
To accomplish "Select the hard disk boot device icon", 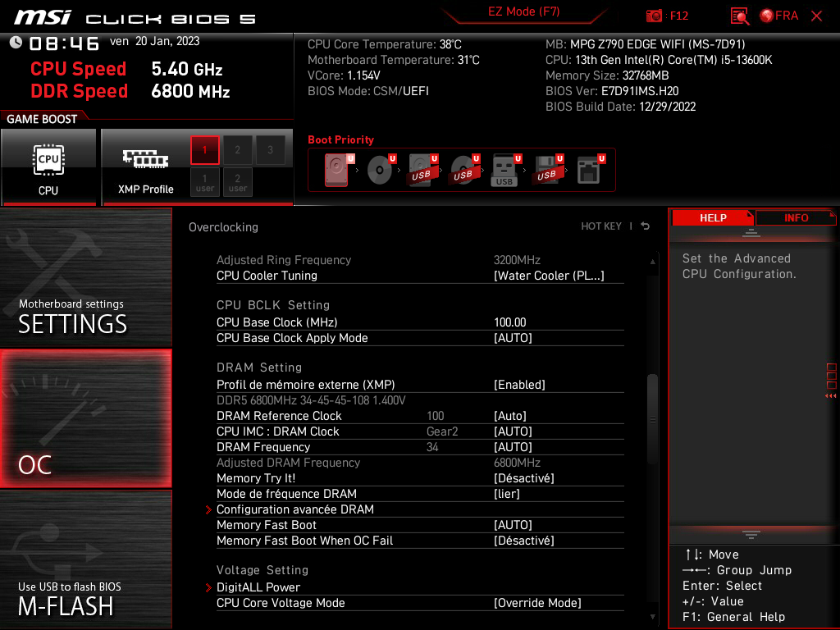I will (338, 170).
